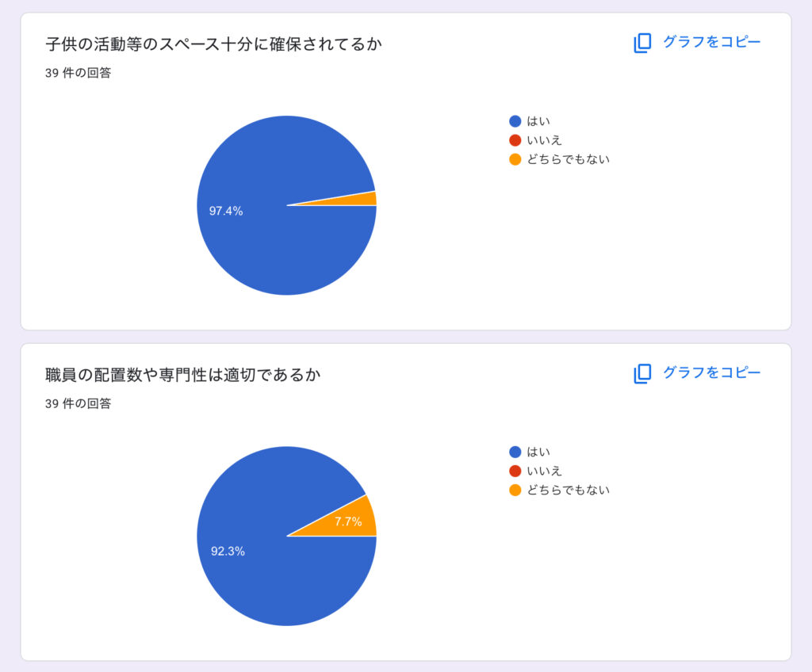Screen dimensions: 812x672
Task: Click the 39 件の回答 count under the second title
Action: (78, 403)
